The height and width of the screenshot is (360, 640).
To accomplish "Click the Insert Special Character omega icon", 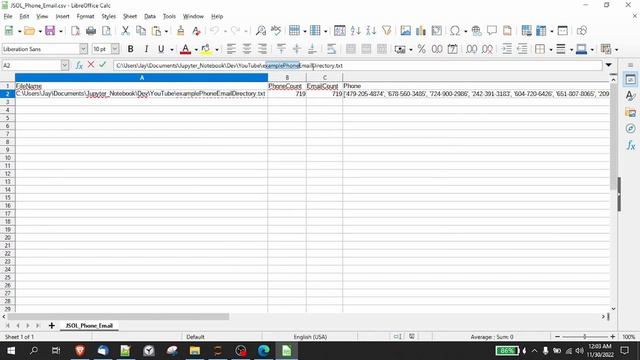I will (x=455, y=31).
